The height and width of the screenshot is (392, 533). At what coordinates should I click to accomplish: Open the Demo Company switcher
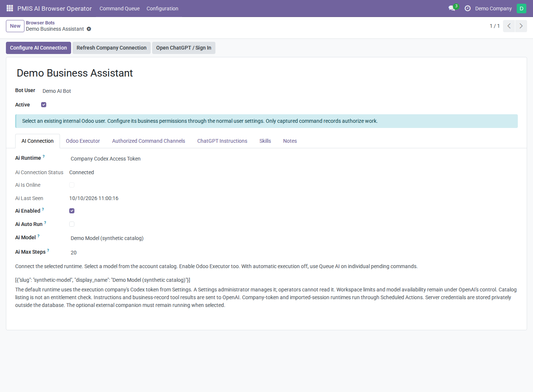[493, 9]
